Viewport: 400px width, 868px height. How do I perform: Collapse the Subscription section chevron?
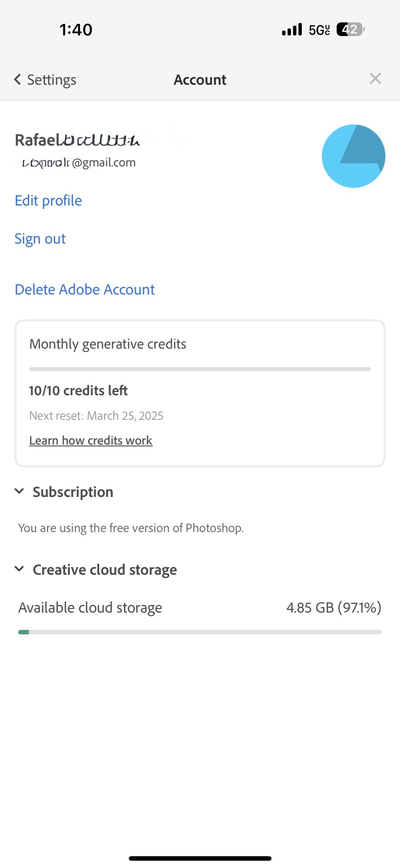(19, 491)
